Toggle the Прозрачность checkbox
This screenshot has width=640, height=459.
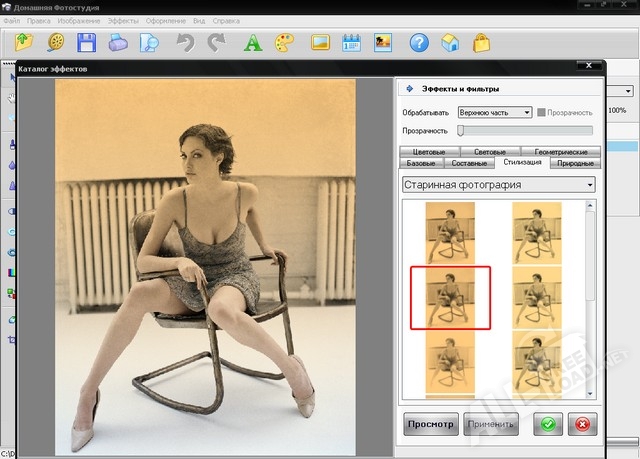pyautogui.click(x=542, y=113)
